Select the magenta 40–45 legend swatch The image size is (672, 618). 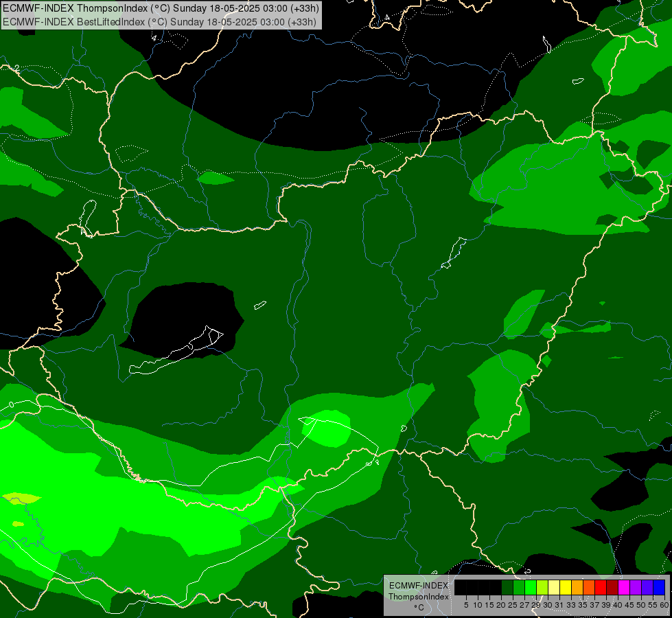pos(624,587)
